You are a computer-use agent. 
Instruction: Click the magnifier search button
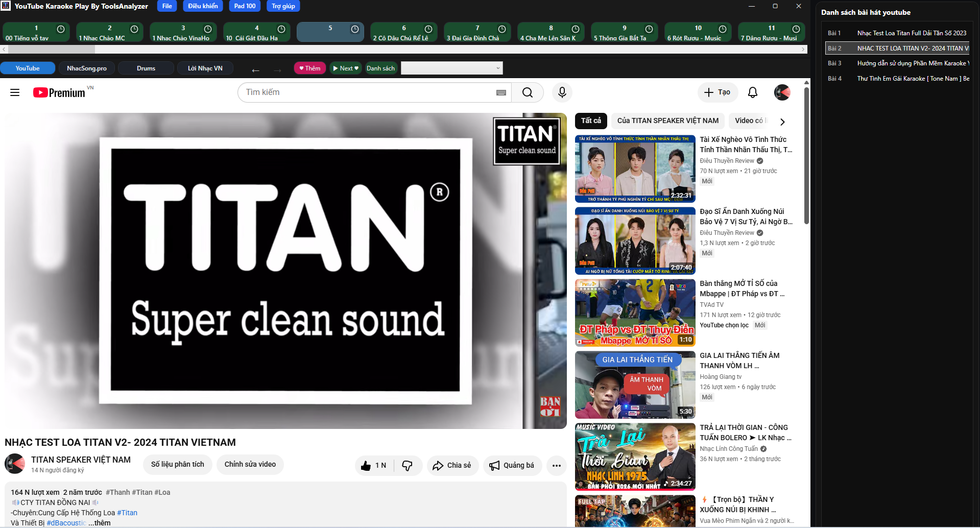[528, 92]
